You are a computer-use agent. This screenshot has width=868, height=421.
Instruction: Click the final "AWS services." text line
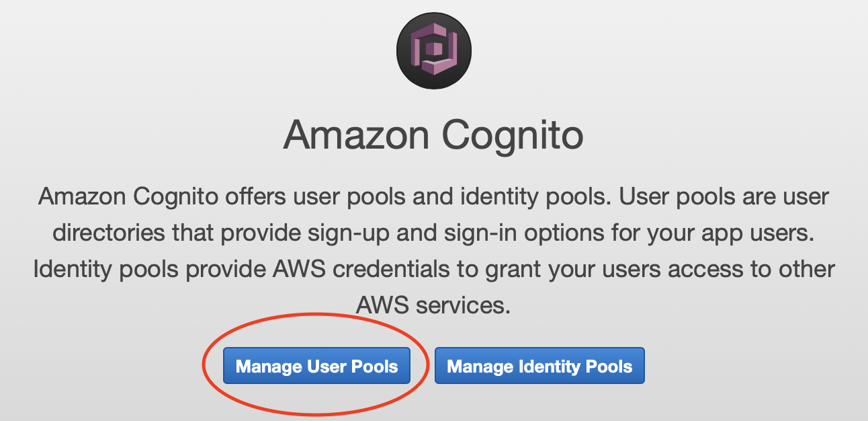point(433,305)
